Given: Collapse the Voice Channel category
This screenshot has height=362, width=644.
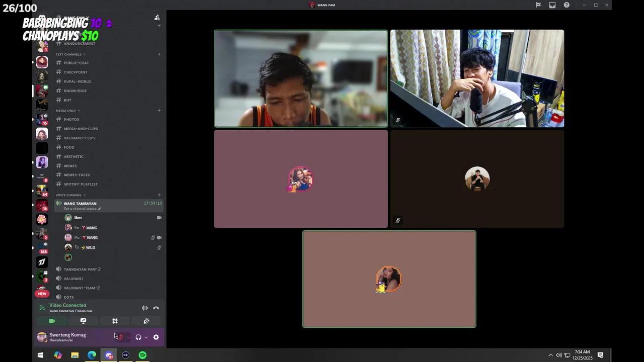Looking at the screenshot, I should 70,195.
